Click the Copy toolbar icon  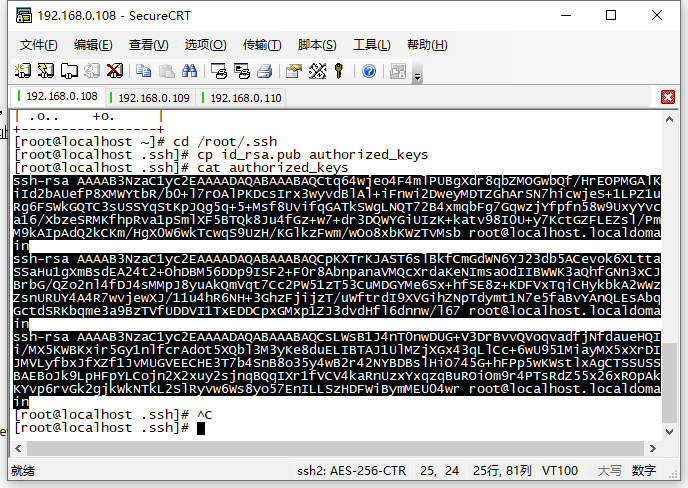[143, 71]
